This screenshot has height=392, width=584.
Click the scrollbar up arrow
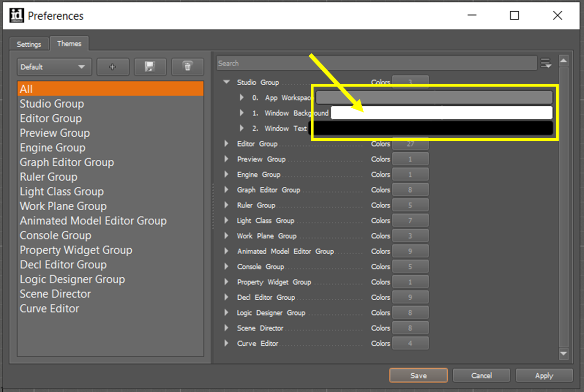point(564,61)
